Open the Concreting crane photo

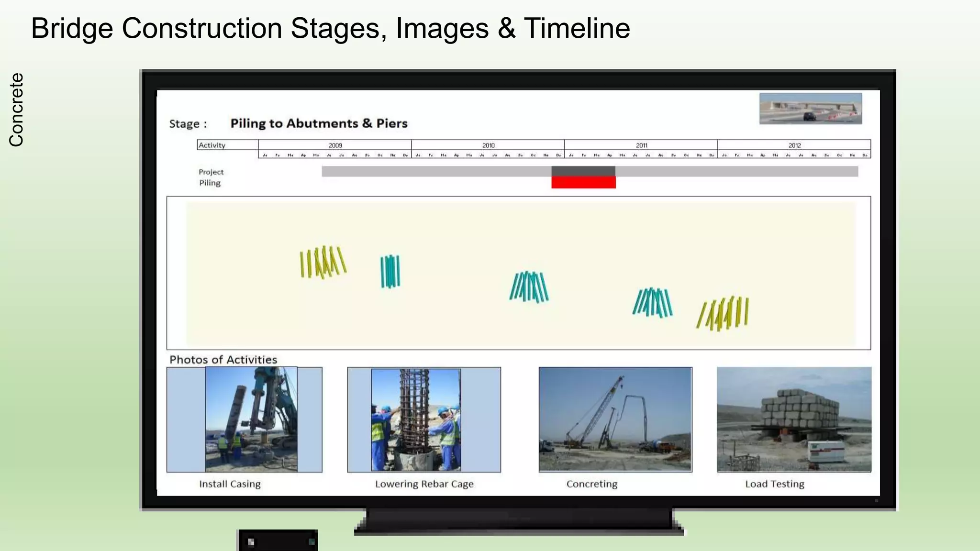tap(615, 419)
